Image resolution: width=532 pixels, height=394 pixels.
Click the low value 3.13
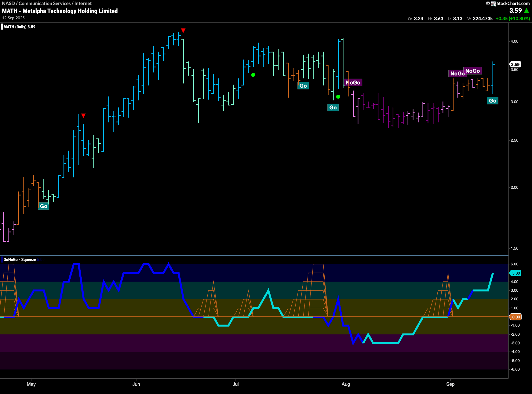458,19
